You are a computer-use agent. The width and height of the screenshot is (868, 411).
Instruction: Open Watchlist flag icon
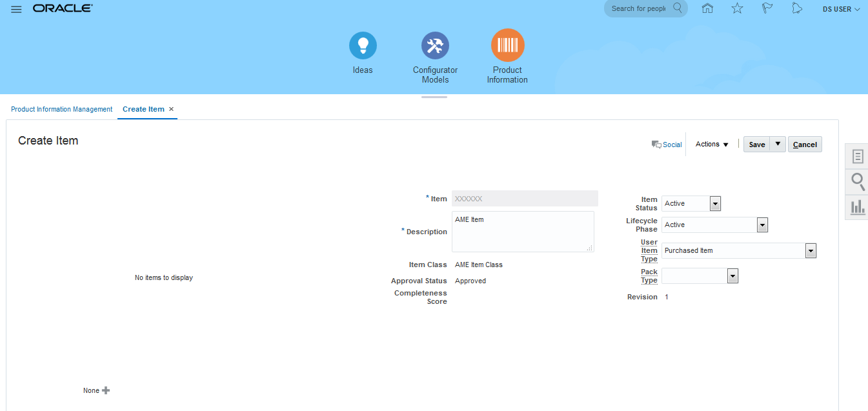pos(767,8)
